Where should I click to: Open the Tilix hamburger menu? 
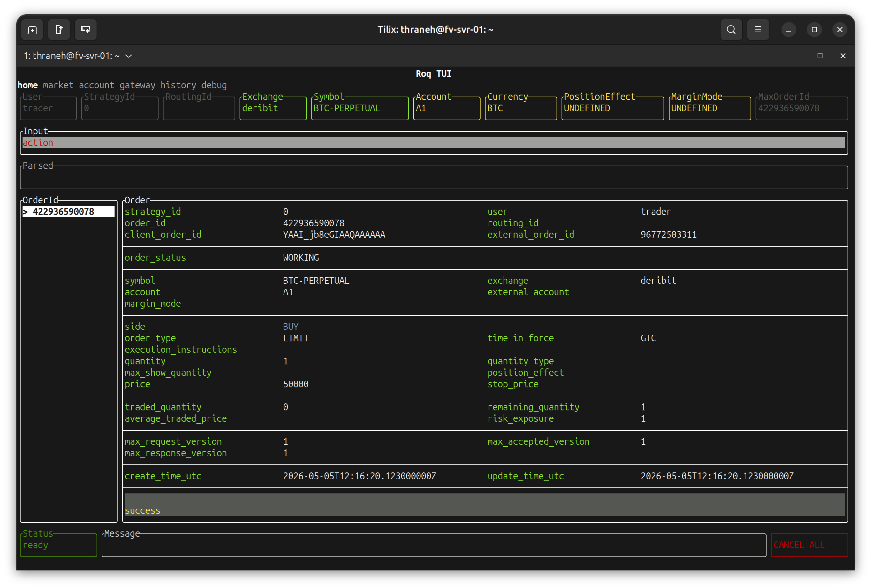point(758,30)
